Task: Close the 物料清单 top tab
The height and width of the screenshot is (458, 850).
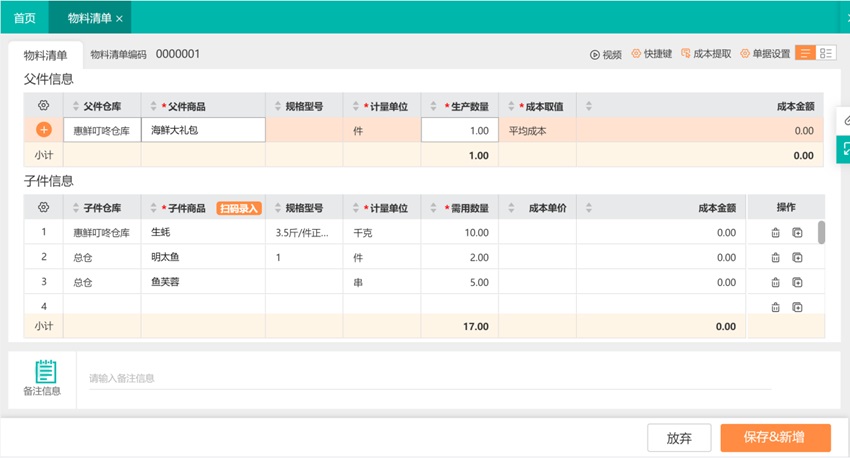Action: [120, 19]
